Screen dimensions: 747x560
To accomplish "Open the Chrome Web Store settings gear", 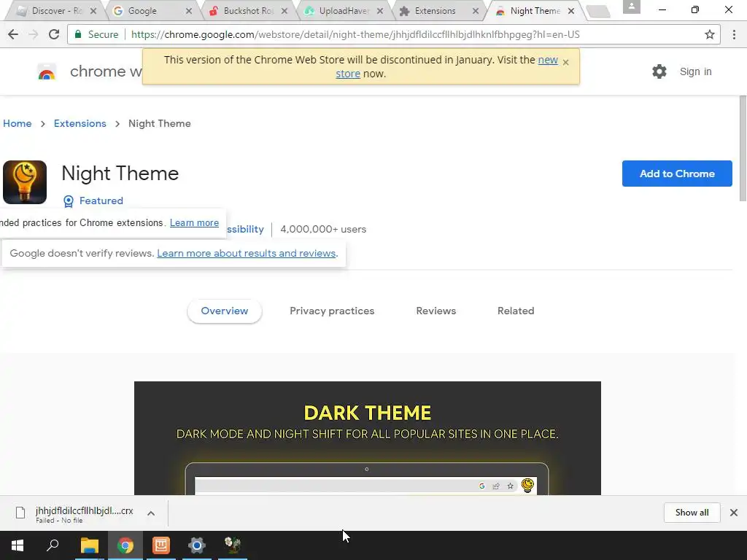I will coord(659,71).
